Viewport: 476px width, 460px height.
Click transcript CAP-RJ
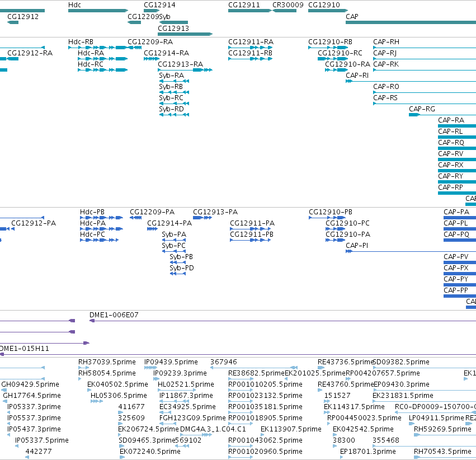425,59
